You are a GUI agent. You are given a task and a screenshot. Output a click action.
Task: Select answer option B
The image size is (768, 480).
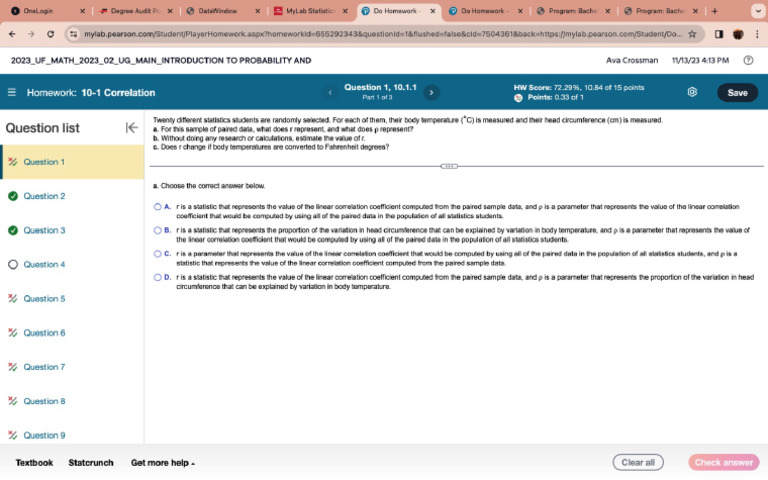pos(158,230)
